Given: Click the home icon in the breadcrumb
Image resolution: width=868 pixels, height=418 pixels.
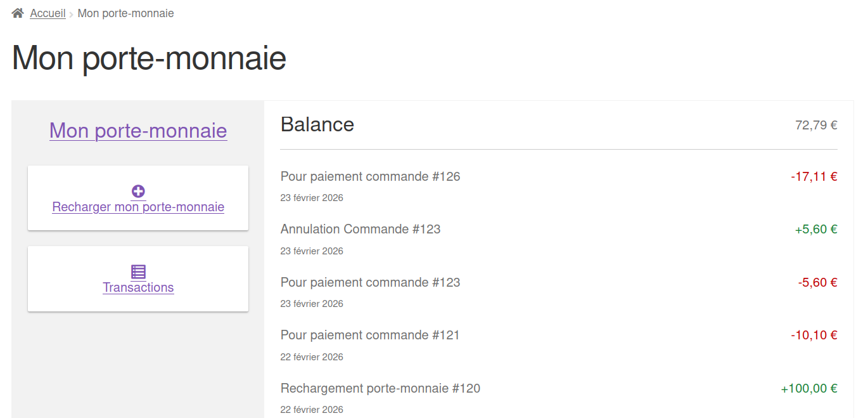Looking at the screenshot, I should coord(18,13).
